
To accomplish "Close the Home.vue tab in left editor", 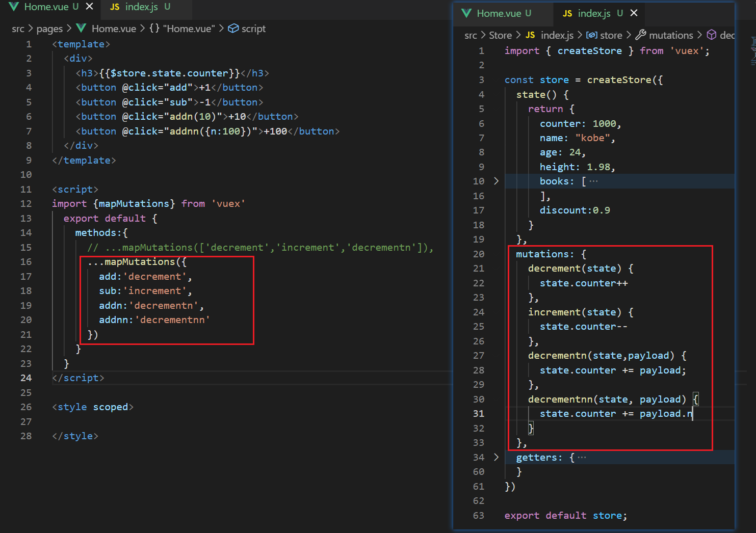I will tap(89, 7).
